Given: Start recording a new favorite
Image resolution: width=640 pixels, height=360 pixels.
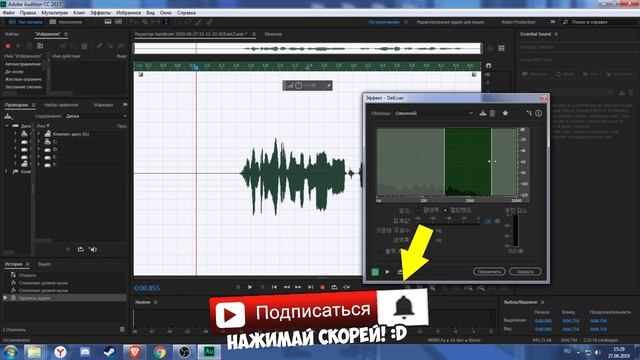Looking at the screenshot, I should pyautogui.click(x=8, y=46).
